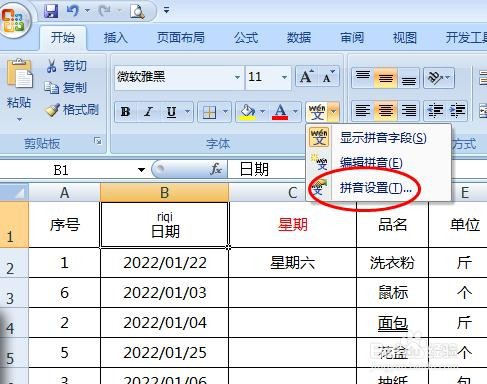Apply cell borders icon
The width and height of the screenshot is (487, 384).
tap(210, 112)
